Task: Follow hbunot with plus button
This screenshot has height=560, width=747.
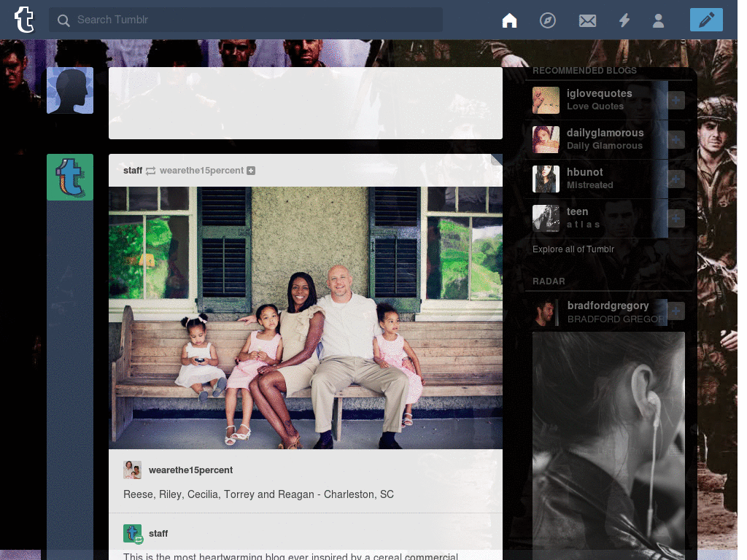Action: pos(676,179)
